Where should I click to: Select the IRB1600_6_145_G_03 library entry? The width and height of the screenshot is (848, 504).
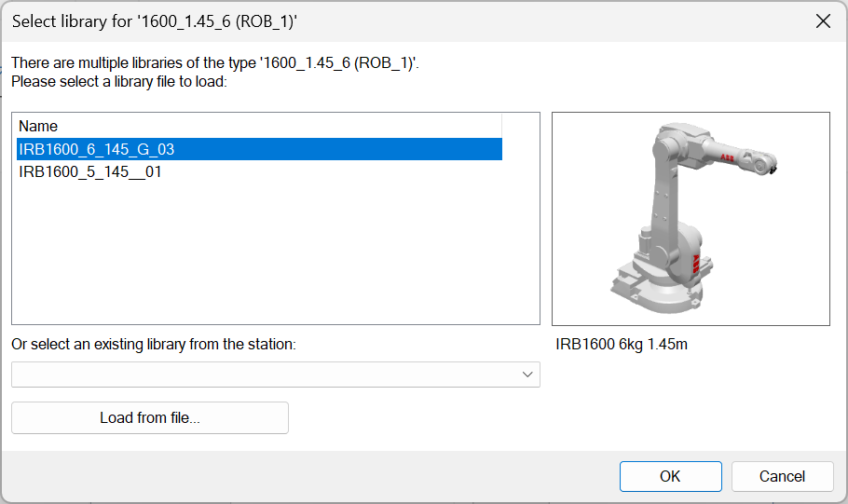point(97,149)
